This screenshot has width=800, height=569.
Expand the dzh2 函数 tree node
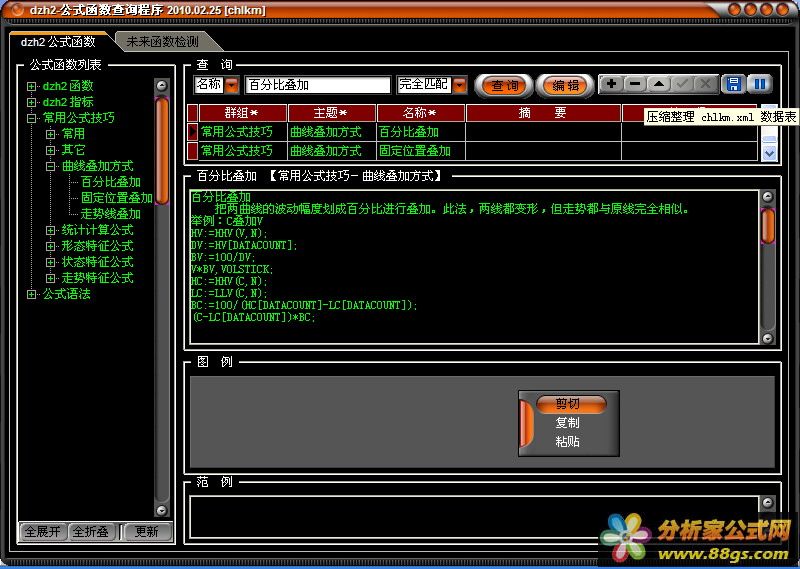coord(32,86)
